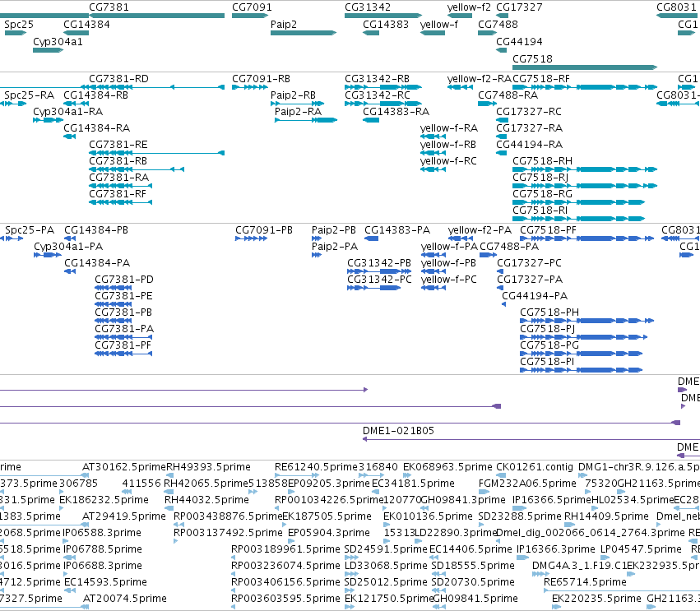Click the Spc25 gene label
The width and height of the screenshot is (700, 611).
pyautogui.click(x=19, y=24)
